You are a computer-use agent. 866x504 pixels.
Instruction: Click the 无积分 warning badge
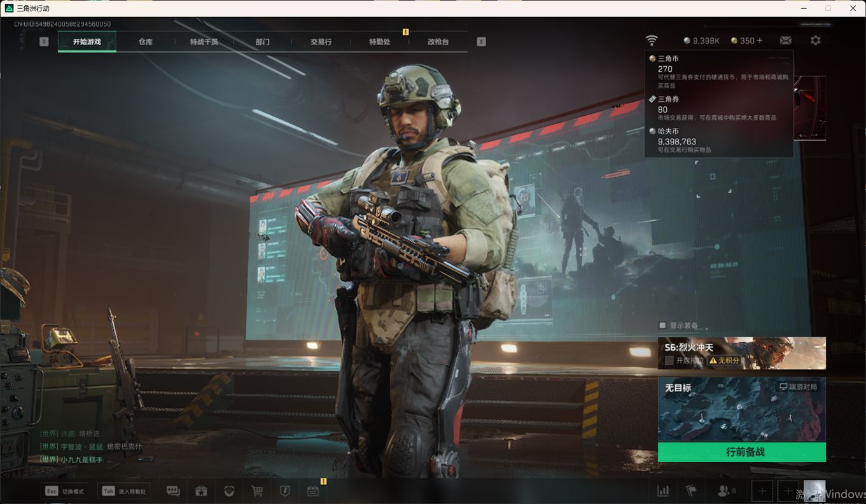(725, 360)
